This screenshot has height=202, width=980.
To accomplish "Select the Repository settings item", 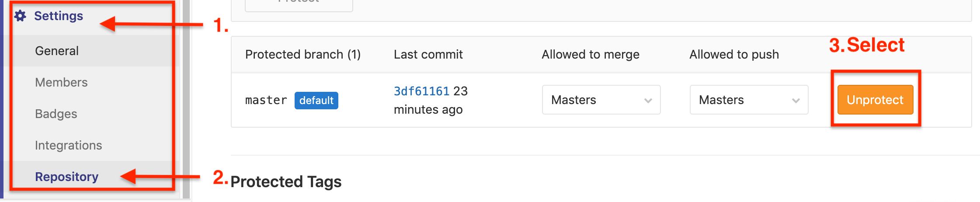I will coord(66,177).
